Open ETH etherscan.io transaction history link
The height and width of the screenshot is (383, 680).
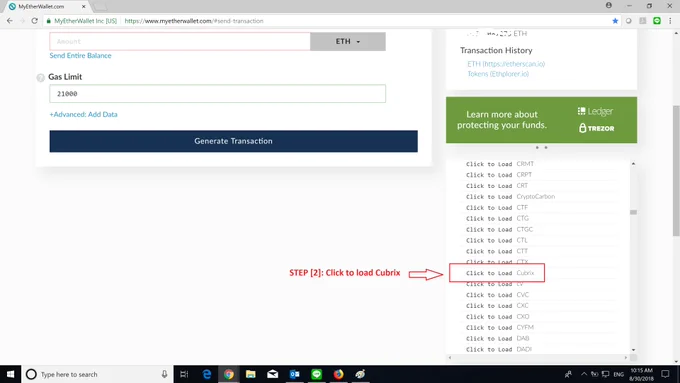pos(506,64)
